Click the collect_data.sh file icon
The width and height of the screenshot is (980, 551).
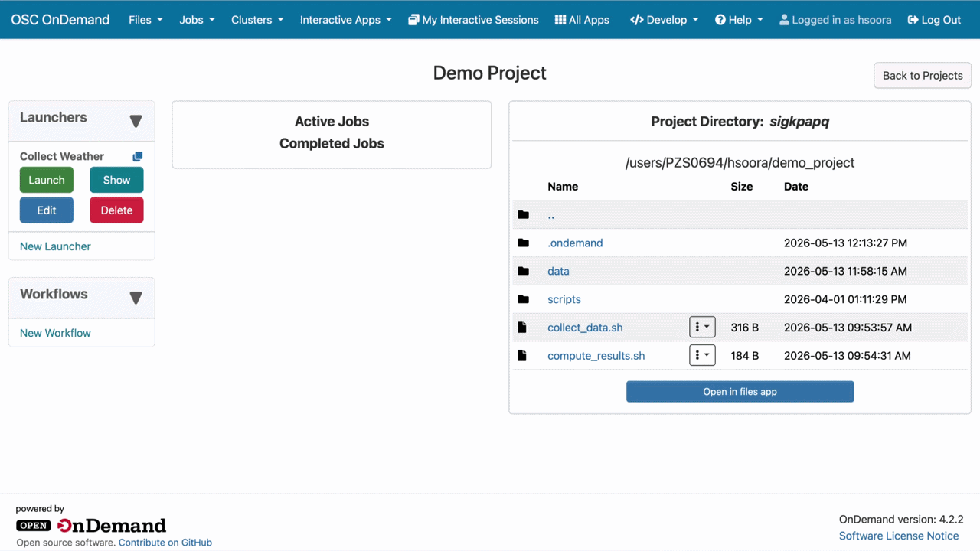coord(522,328)
